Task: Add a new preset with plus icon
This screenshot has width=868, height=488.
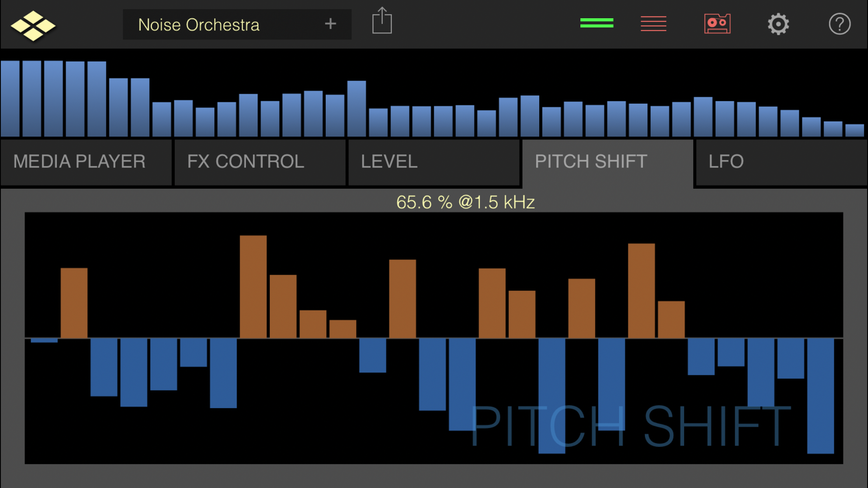Action: pos(330,24)
